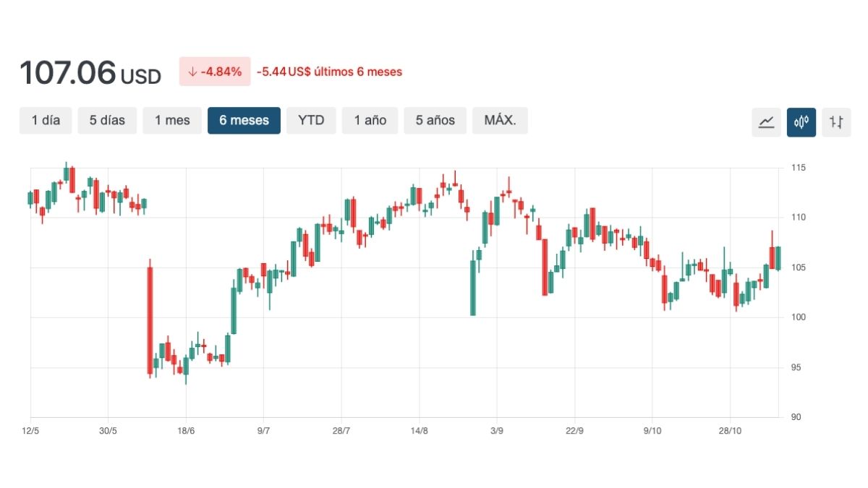Click the active 6 meses range button

[x=244, y=121]
